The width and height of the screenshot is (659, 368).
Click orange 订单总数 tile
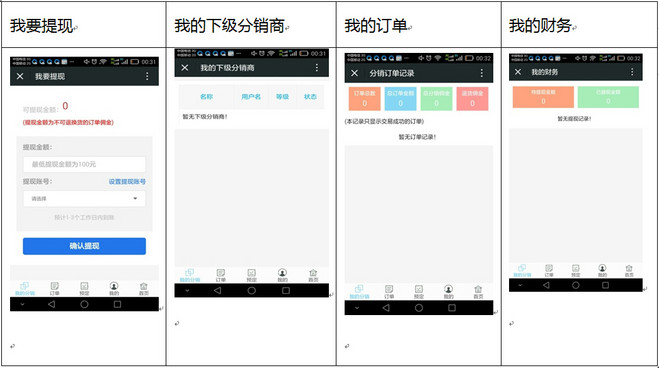click(364, 98)
